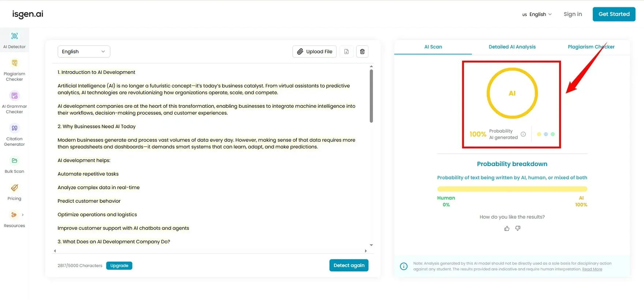Click the AI result circle gauge

pos(512,93)
